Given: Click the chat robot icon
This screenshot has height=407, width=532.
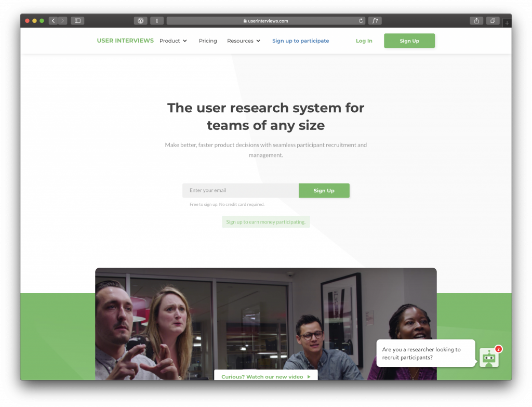Looking at the screenshot, I should pyautogui.click(x=489, y=358).
